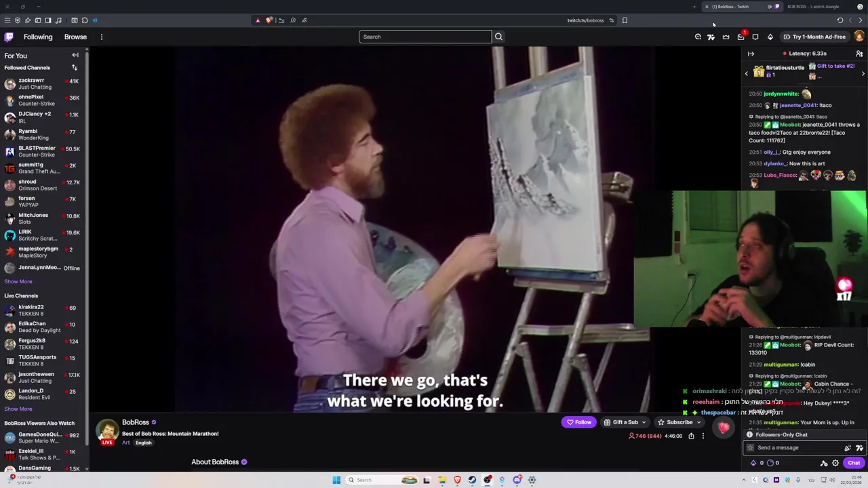Toggle tab audio mute indicator
This screenshot has width=868, height=488.
point(770,7)
